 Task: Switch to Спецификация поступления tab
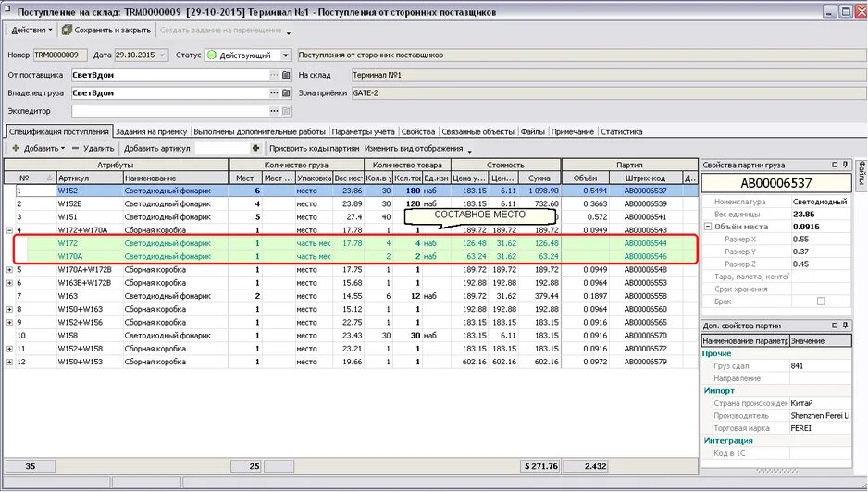58,131
